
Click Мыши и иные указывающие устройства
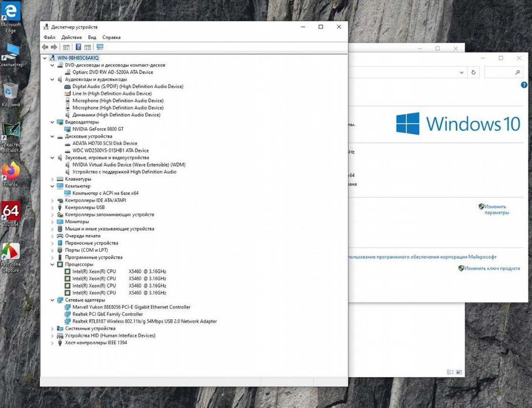pyautogui.click(x=109, y=228)
